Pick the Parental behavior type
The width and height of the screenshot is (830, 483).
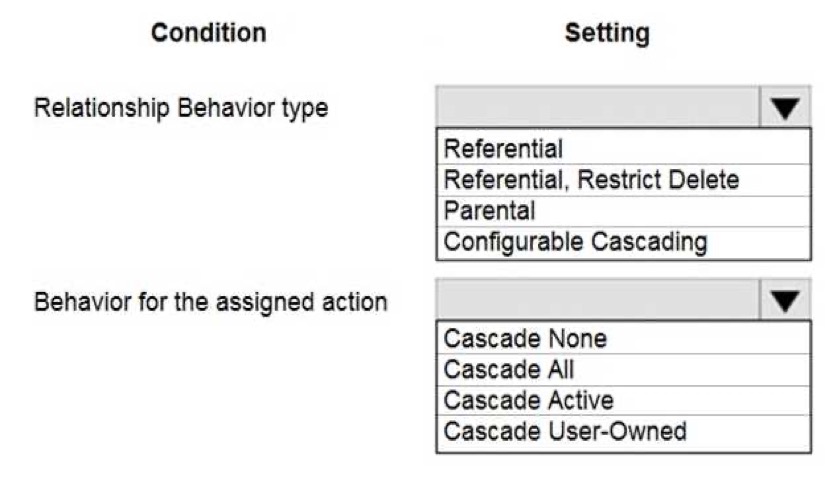tap(624, 211)
